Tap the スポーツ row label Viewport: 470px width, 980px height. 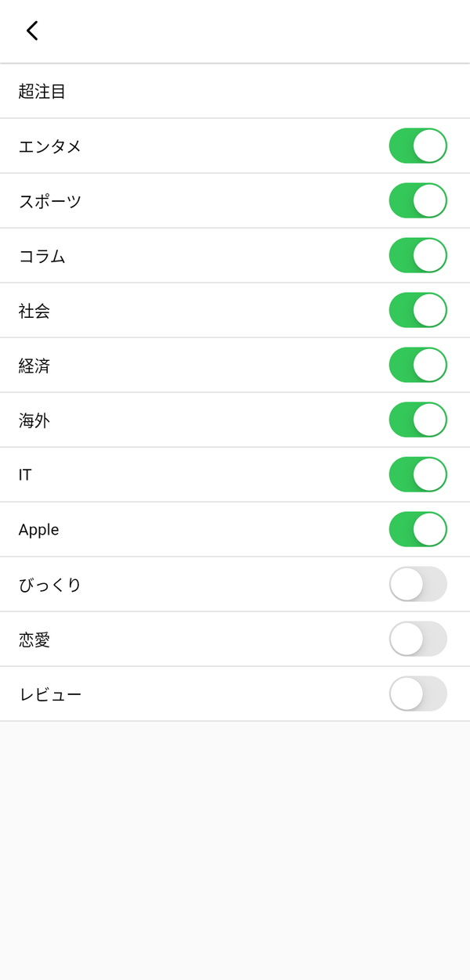point(50,201)
